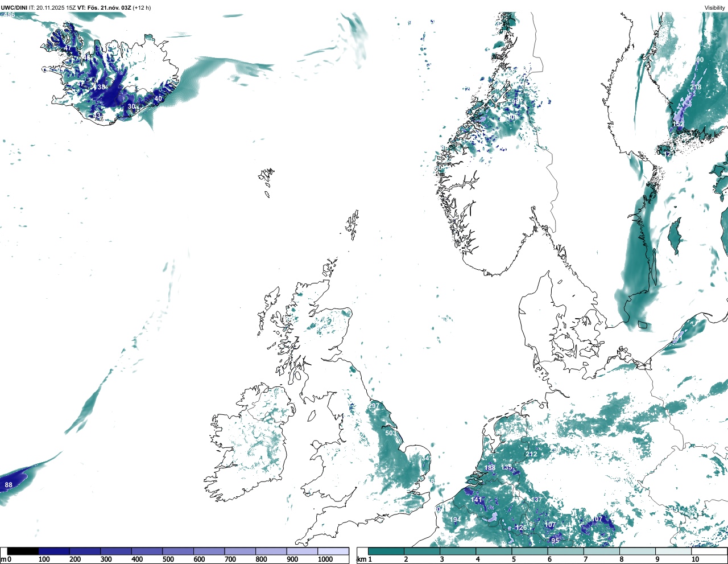The image size is (728, 564).
Task: Pick the navy 100–200 m legend swatch
Action: click(54, 551)
